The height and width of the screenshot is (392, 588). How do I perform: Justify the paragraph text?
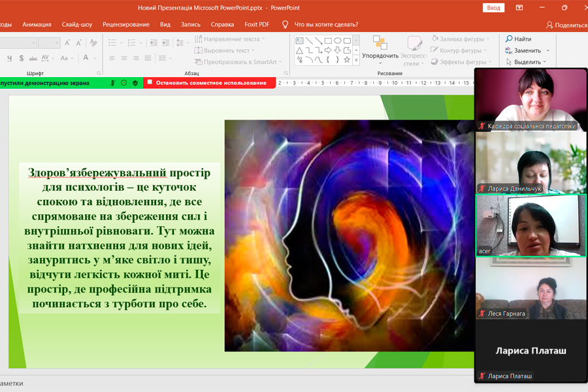click(148, 58)
